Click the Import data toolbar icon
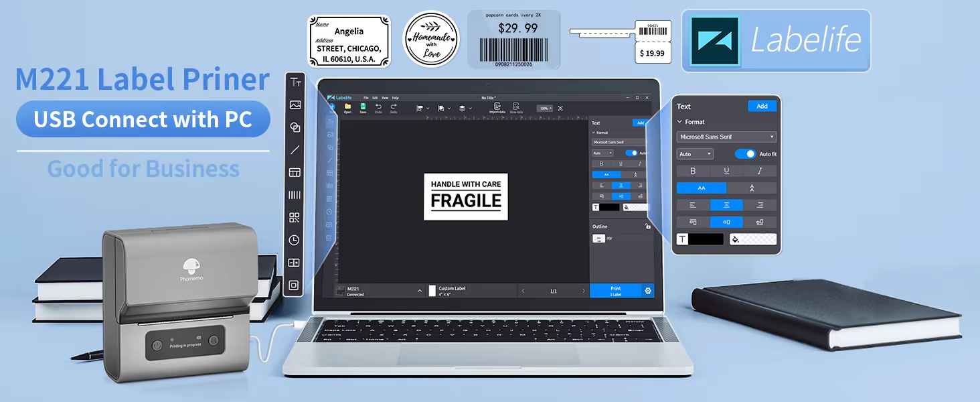 pos(497,108)
